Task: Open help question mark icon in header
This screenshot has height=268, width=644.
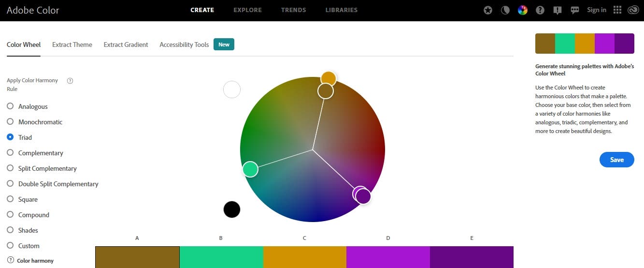Action: pos(540,10)
